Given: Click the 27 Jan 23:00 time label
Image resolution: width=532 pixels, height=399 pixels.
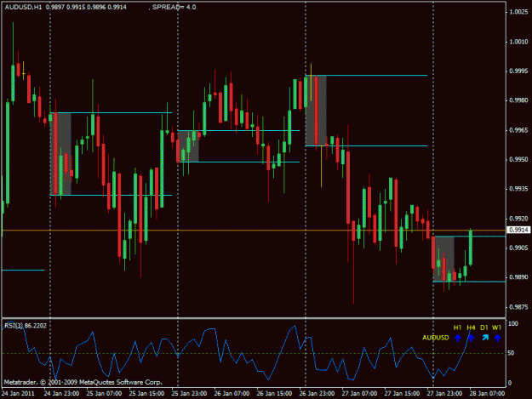Looking at the screenshot, I should click(x=444, y=393).
